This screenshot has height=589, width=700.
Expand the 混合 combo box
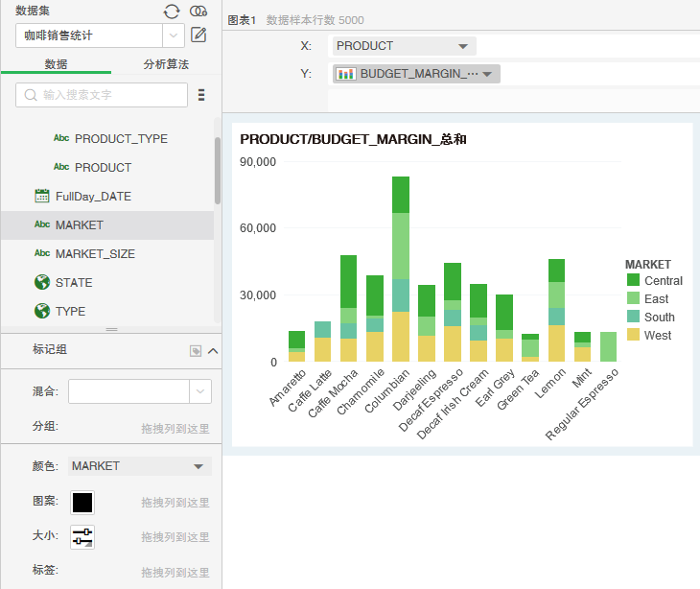200,391
